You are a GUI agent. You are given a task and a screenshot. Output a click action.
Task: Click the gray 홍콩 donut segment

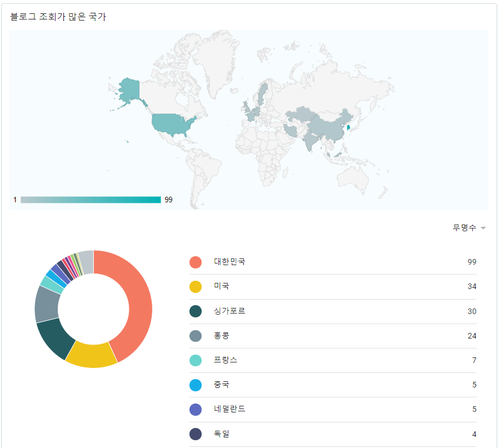(x=47, y=305)
